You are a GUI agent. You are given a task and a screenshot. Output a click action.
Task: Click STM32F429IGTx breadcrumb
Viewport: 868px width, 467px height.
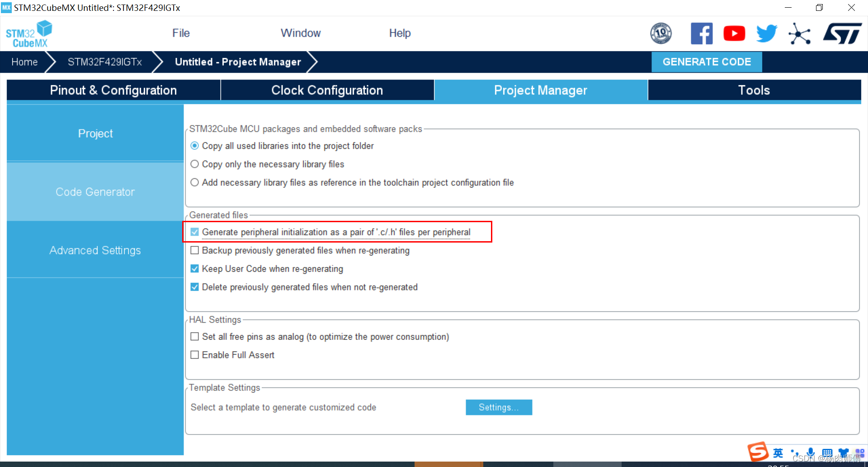pos(105,62)
